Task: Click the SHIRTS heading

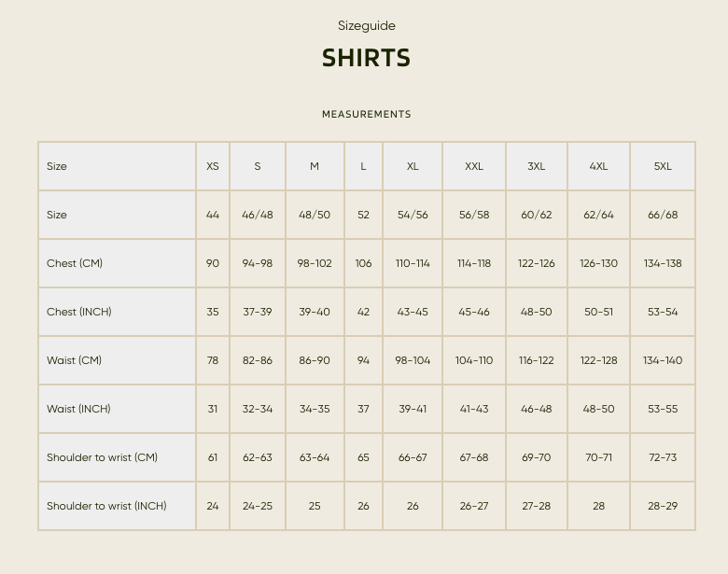Action: 366,58
